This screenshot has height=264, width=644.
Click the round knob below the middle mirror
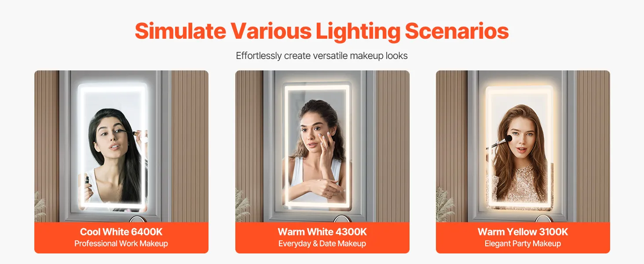click(x=340, y=219)
